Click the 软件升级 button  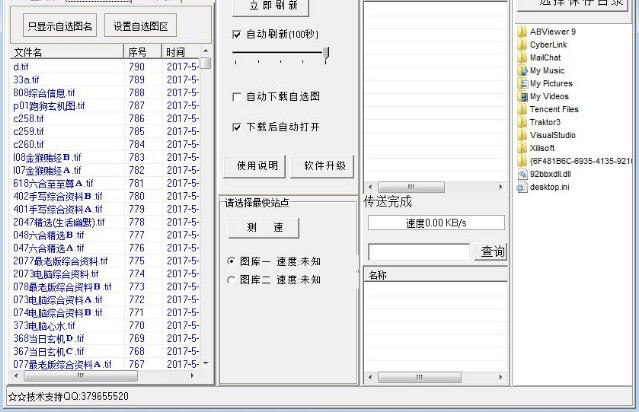pos(322,165)
